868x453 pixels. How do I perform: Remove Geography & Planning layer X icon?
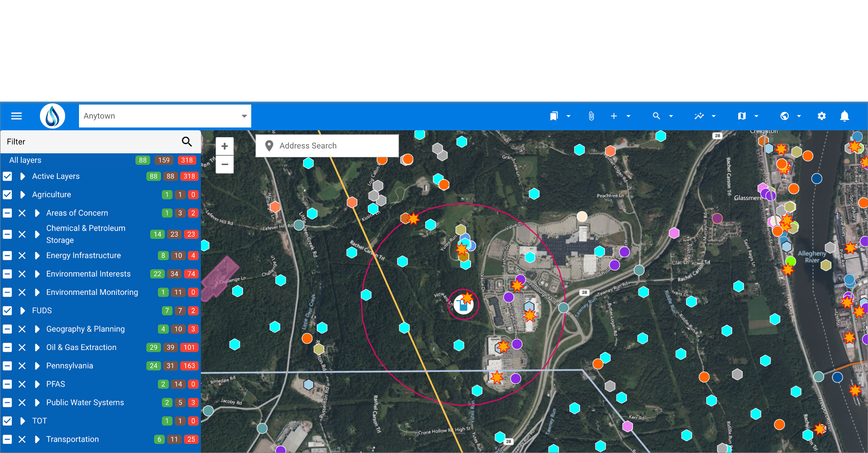22,329
